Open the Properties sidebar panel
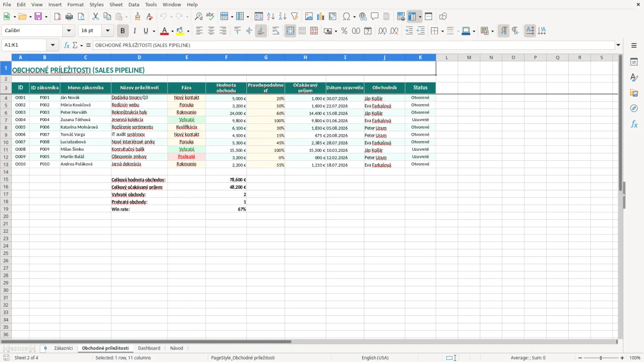The width and height of the screenshot is (644, 362). pyautogui.click(x=634, y=62)
